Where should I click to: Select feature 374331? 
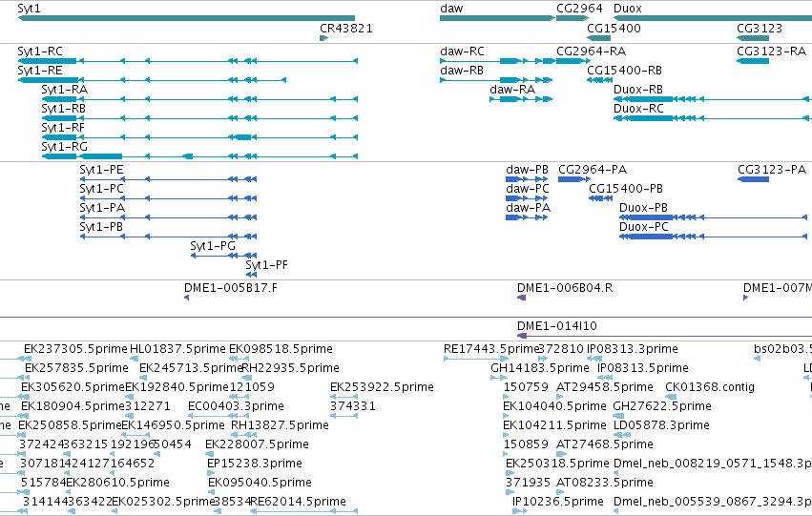tap(344, 416)
